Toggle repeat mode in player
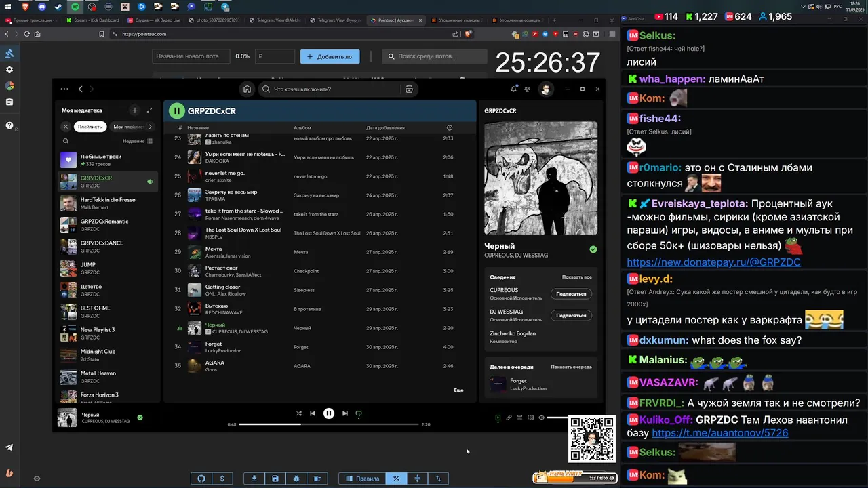The image size is (868, 488). tap(359, 413)
